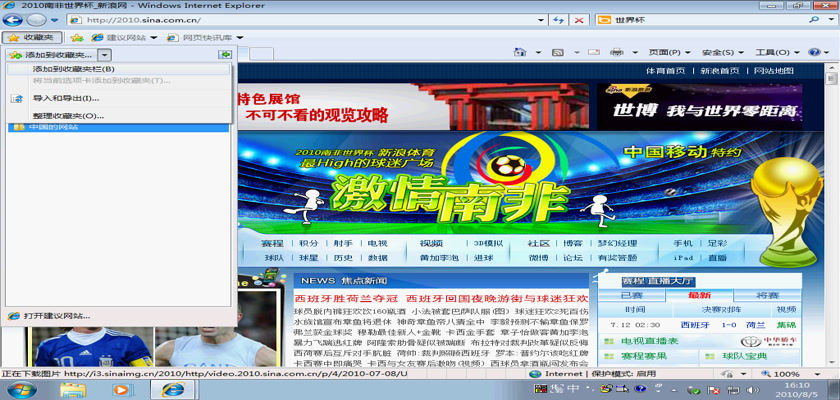This screenshot has height=400, width=840.
Task: Expand the 添加到收藏夹 dropdown arrow
Action: [104, 54]
